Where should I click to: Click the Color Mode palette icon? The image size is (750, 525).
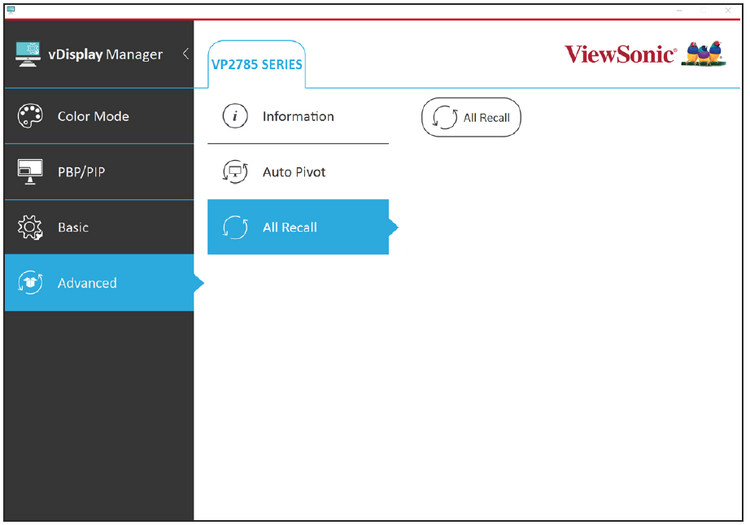click(x=30, y=116)
